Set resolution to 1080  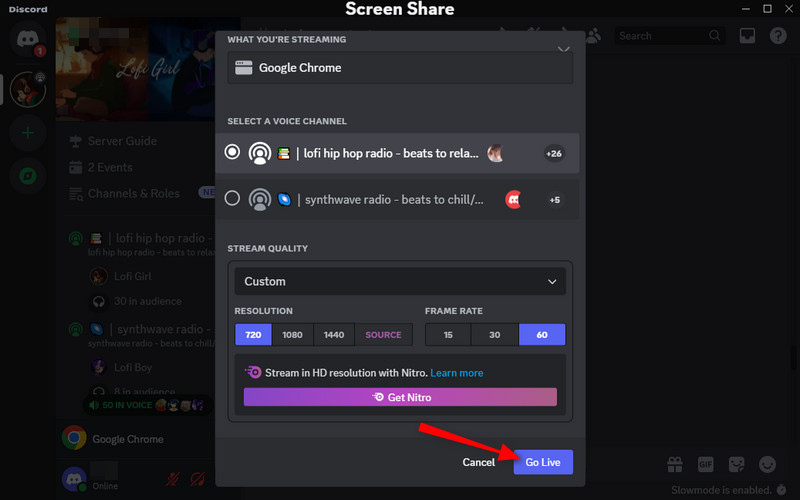[x=292, y=335]
